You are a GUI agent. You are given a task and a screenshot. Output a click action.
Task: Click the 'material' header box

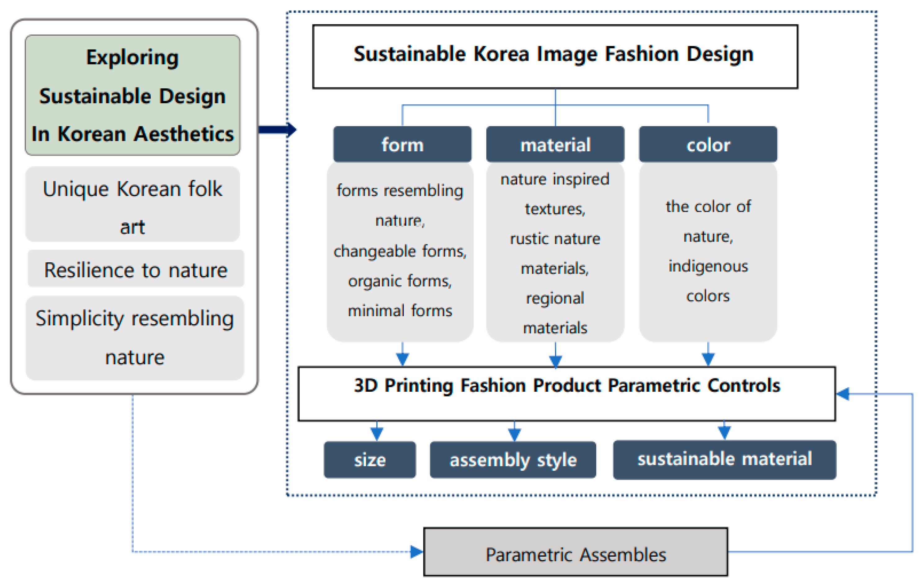coord(555,145)
